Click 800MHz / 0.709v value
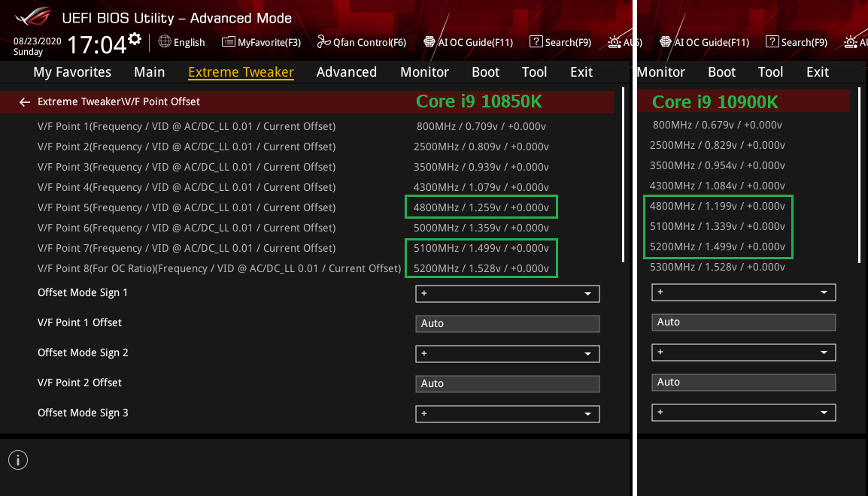This screenshot has height=496, width=868. pos(481,126)
